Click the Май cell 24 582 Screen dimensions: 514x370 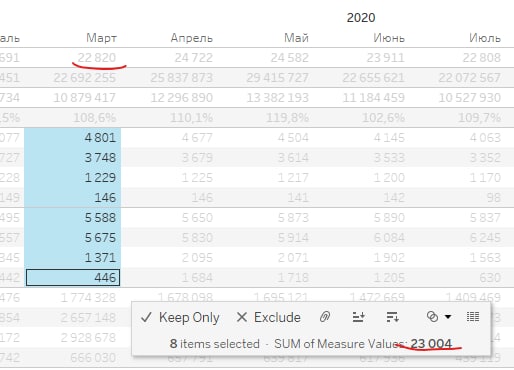coord(289,58)
